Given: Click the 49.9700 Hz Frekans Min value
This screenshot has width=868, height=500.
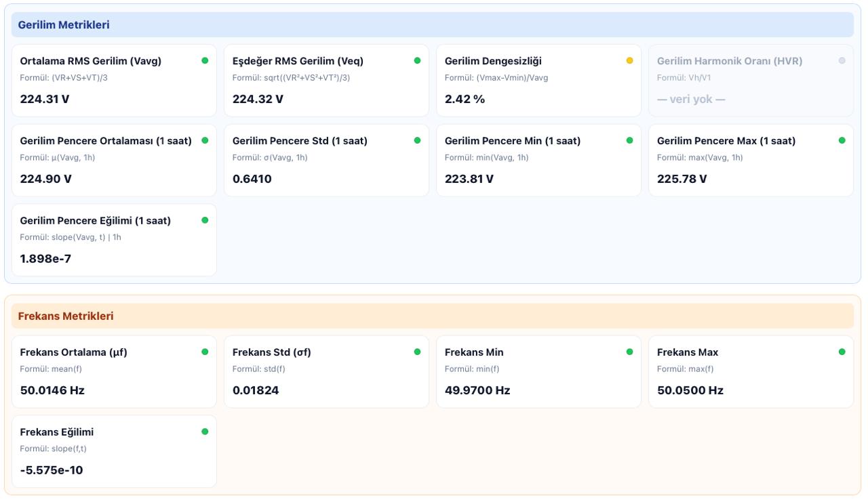Looking at the screenshot, I should click(x=477, y=390).
